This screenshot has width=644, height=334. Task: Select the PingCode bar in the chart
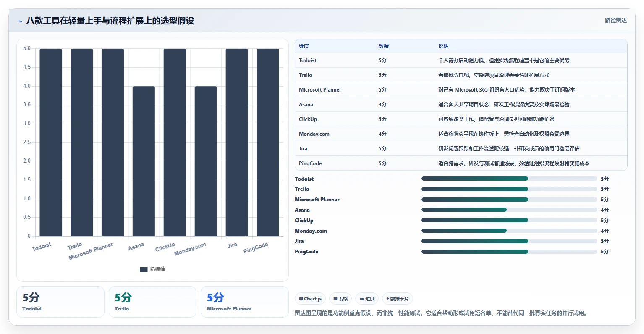click(x=268, y=142)
